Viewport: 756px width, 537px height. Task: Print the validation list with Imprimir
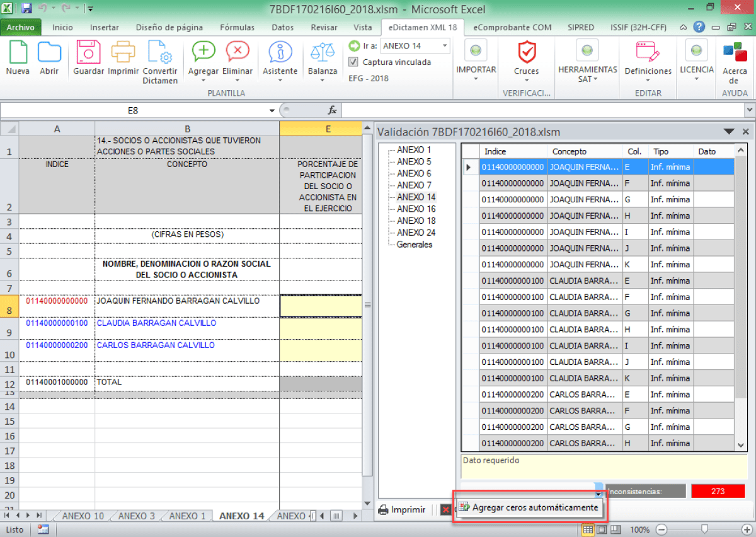pos(401,509)
